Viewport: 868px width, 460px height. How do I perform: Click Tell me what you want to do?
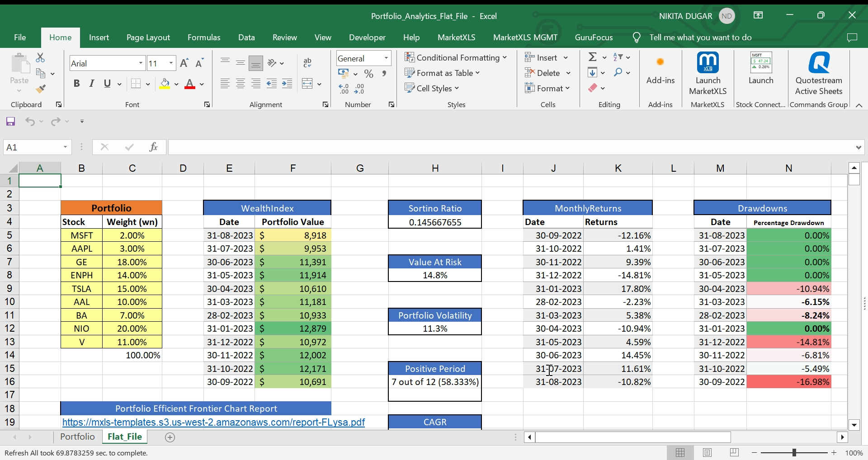click(x=700, y=38)
